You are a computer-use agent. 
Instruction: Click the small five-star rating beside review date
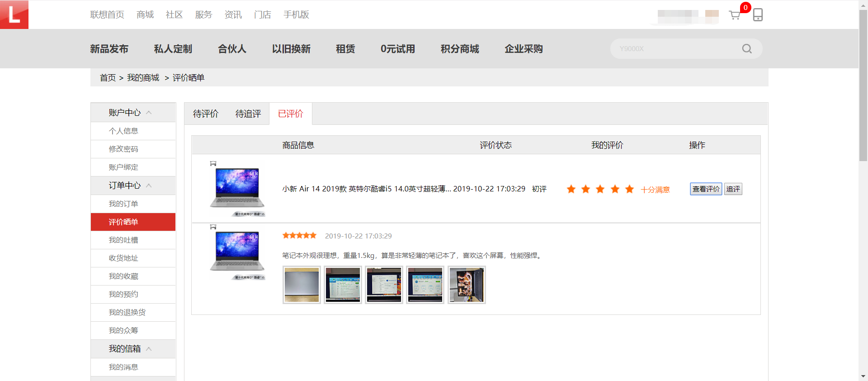(299, 235)
